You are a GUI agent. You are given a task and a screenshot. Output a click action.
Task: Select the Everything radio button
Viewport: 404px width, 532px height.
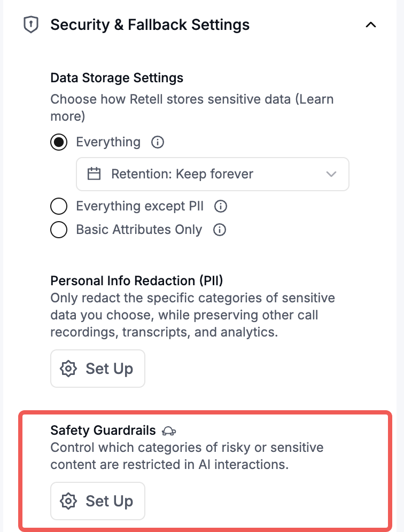[59, 142]
